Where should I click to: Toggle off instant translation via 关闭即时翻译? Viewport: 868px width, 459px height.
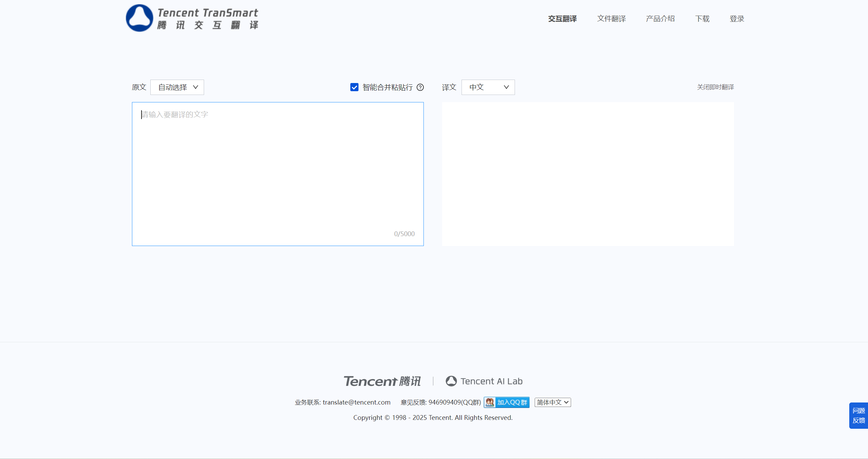click(715, 87)
